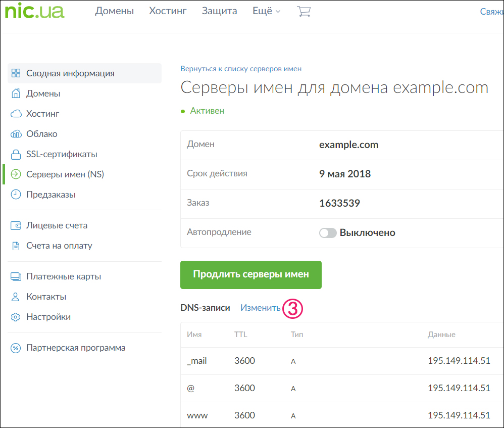The image size is (504, 428).
Task: Click the Хостинг cloud icon in sidebar
Action: (16, 114)
